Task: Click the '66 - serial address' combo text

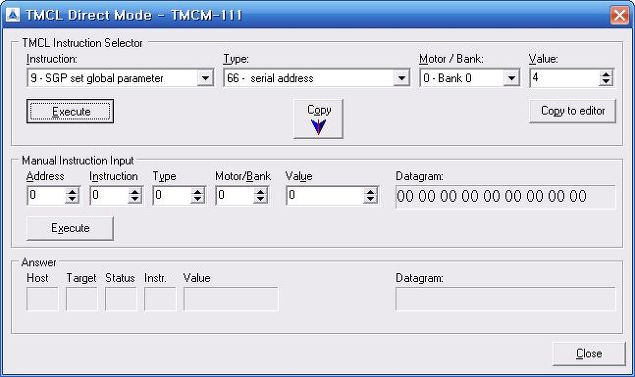Action: 271,78
